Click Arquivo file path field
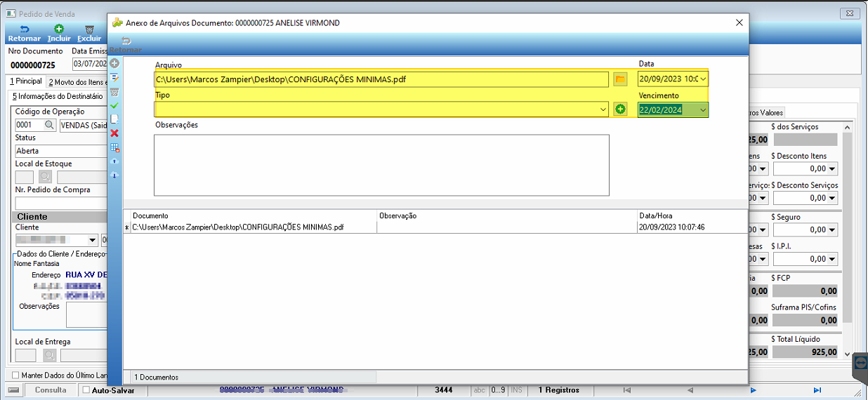This screenshot has height=400, width=868. [x=381, y=79]
